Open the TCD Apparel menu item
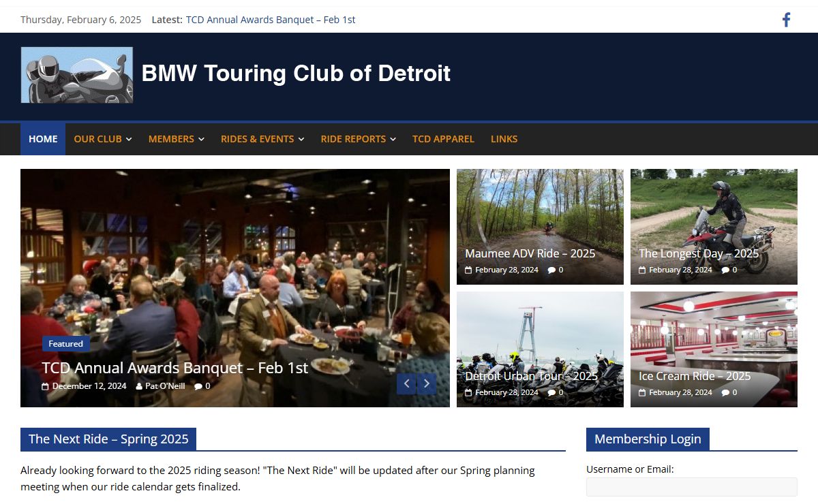This screenshot has width=818, height=504. pyautogui.click(x=443, y=139)
